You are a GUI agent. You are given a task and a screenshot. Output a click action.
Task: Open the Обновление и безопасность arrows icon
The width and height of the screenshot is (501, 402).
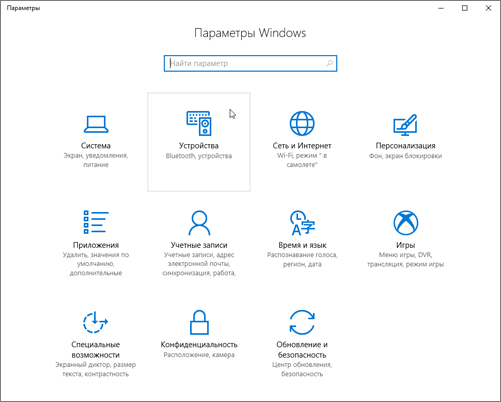(302, 322)
